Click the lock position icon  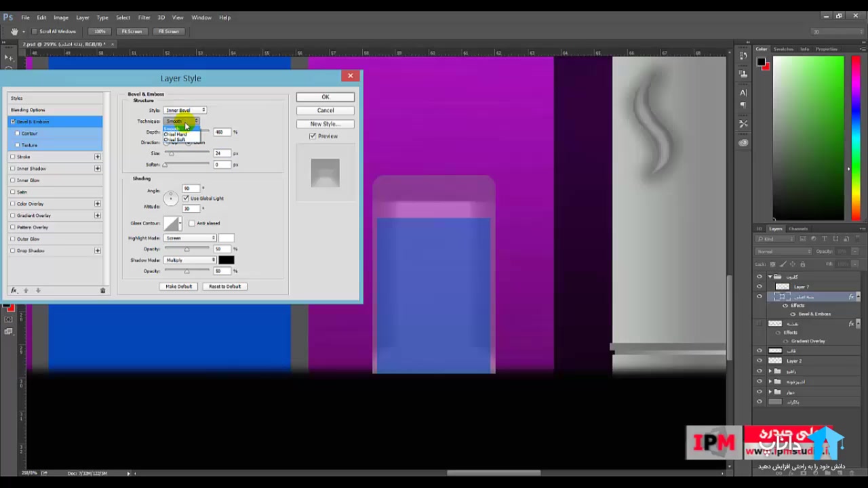(x=794, y=264)
